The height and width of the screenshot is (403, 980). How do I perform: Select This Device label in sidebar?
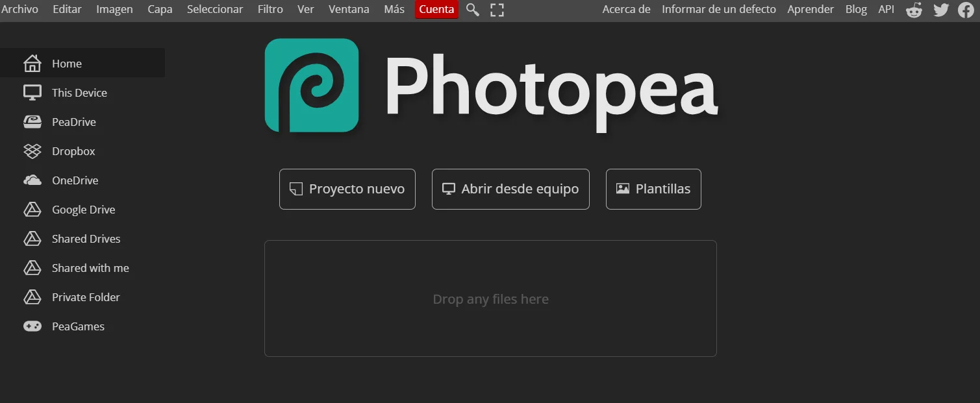tap(79, 93)
